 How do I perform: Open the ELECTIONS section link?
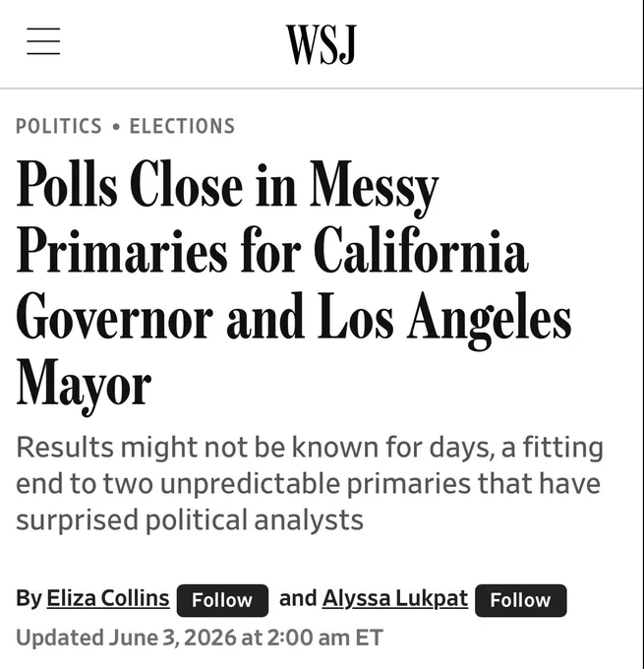click(x=182, y=126)
